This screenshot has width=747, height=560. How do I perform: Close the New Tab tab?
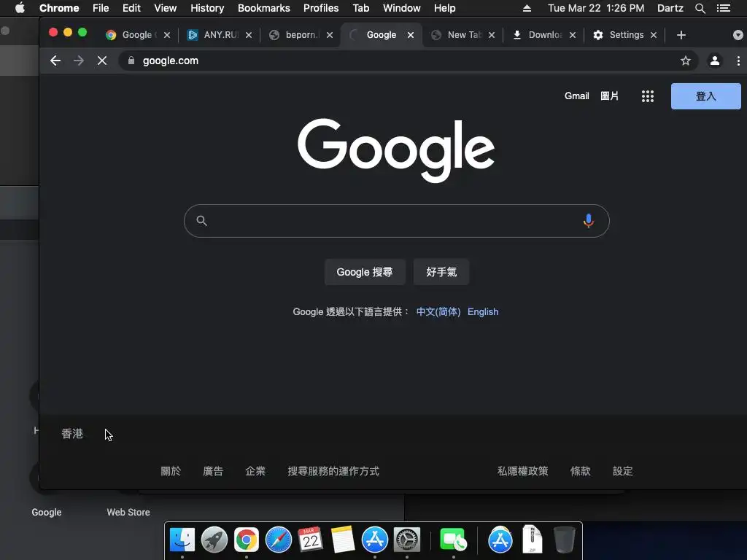[x=492, y=35]
